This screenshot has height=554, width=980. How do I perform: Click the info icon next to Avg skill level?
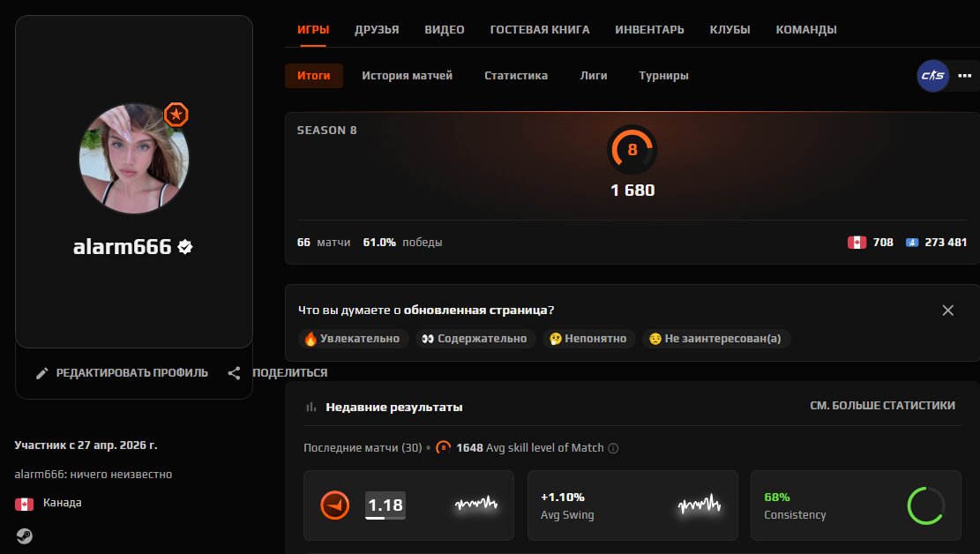coord(613,448)
